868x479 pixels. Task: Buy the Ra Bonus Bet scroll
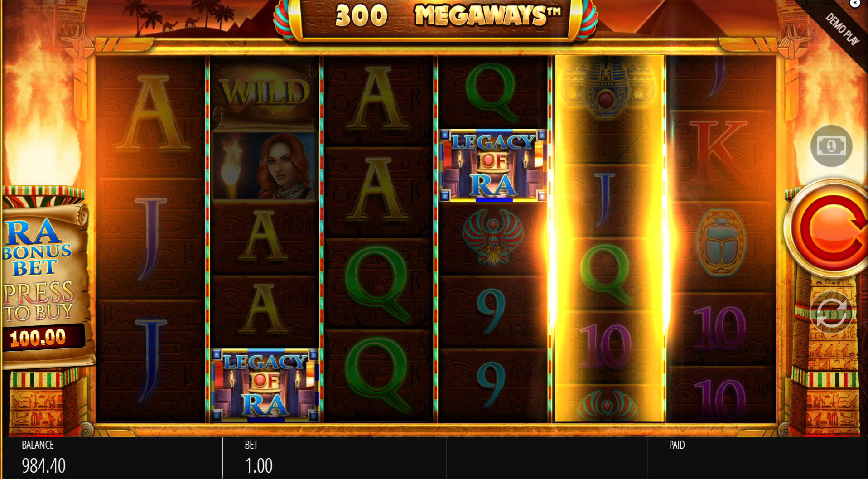click(x=44, y=276)
